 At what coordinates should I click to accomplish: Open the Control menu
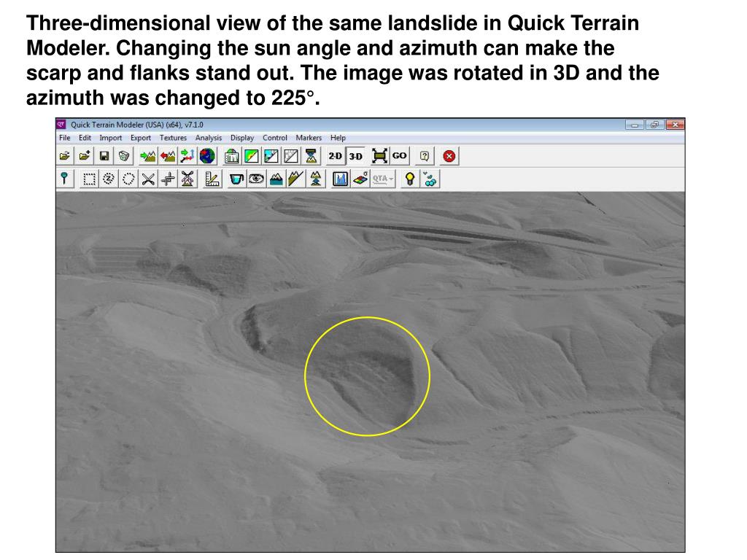click(275, 138)
